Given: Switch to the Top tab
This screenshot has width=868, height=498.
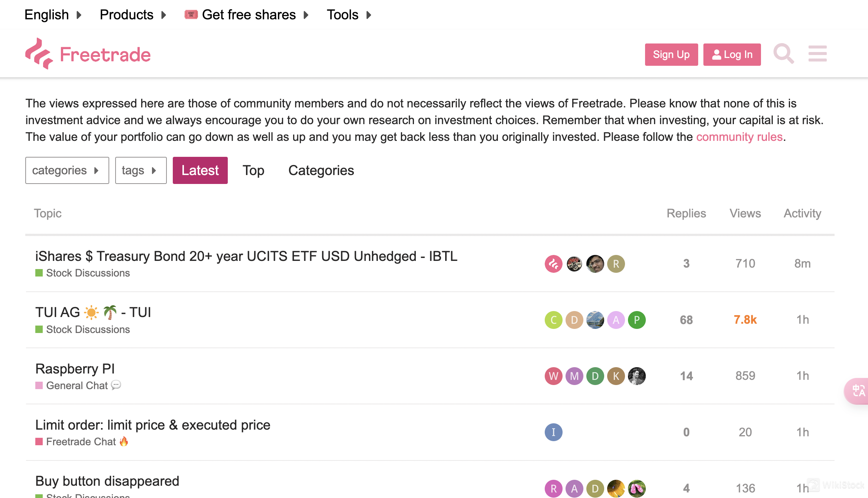Looking at the screenshot, I should coord(253,171).
